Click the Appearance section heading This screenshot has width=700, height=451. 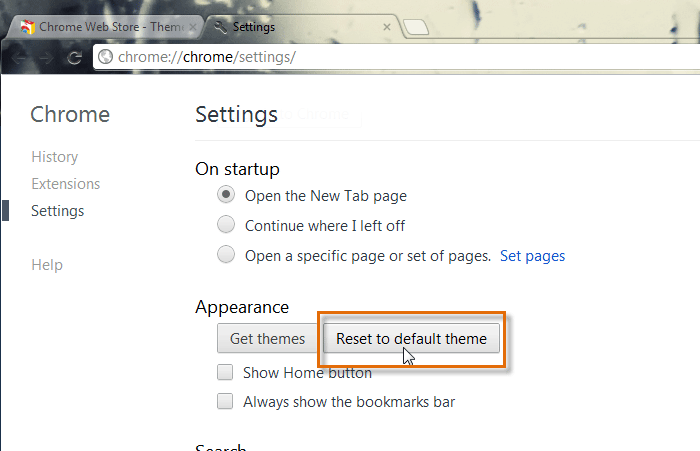[242, 307]
